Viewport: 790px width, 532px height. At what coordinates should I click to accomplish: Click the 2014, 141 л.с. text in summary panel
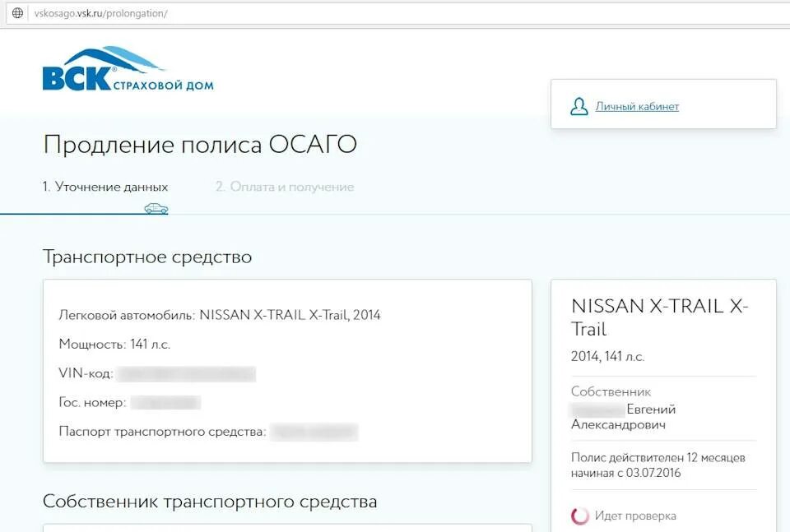(x=607, y=356)
